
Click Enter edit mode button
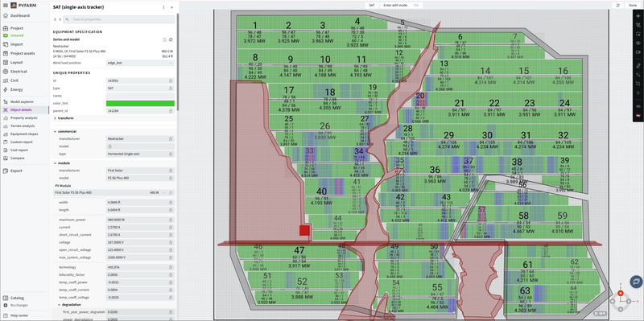tap(395, 6)
